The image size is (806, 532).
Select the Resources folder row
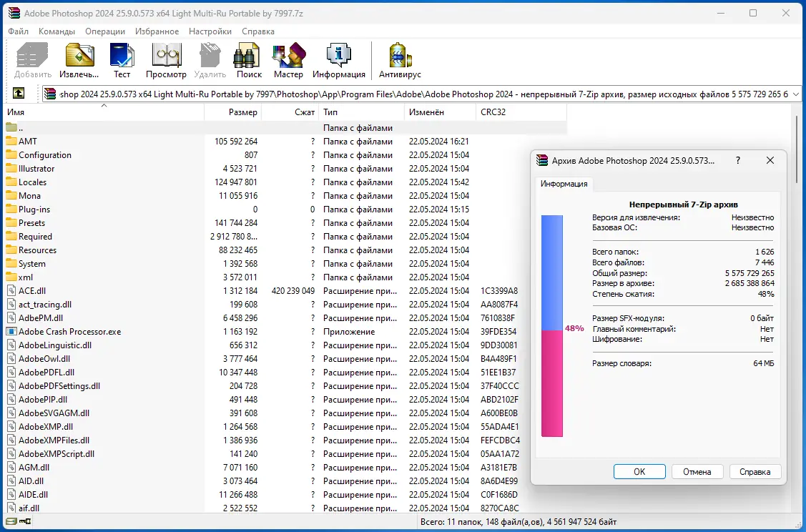click(x=286, y=250)
